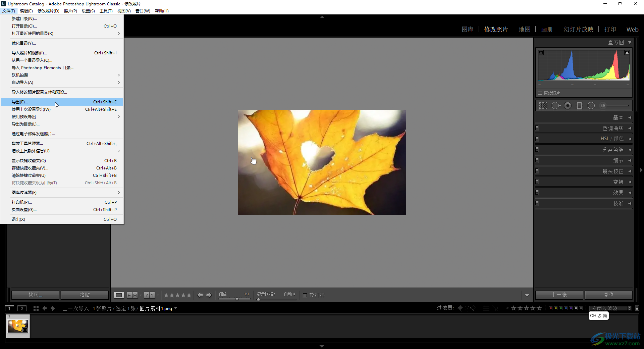Open the toolbar content dropdown triangle
This screenshot has height=349, width=644.
pos(527,295)
